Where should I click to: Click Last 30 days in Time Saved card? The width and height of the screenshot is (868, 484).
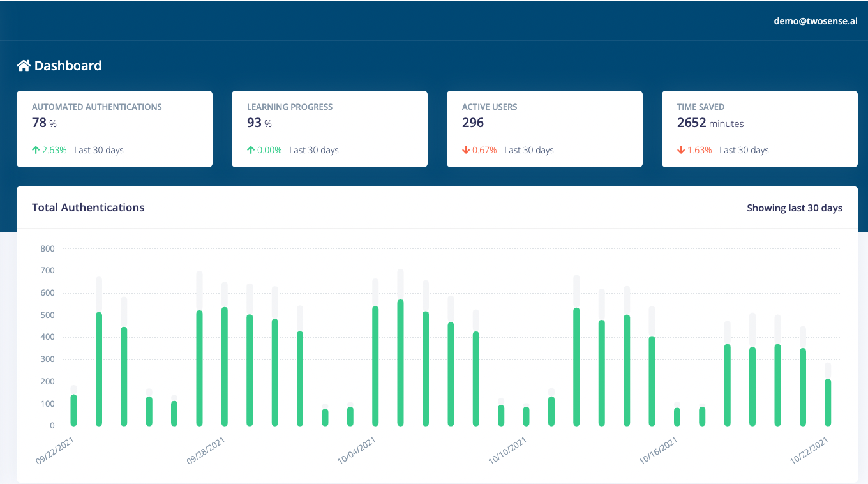click(x=744, y=150)
